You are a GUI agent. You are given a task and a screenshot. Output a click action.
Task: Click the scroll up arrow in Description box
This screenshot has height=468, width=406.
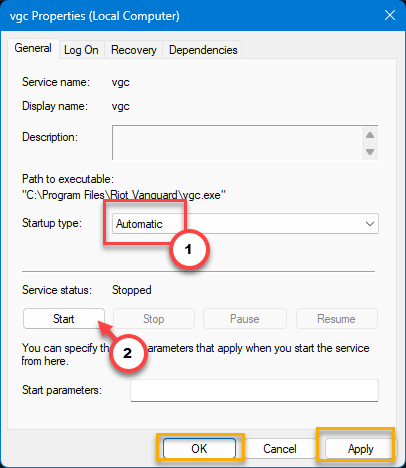(370, 135)
